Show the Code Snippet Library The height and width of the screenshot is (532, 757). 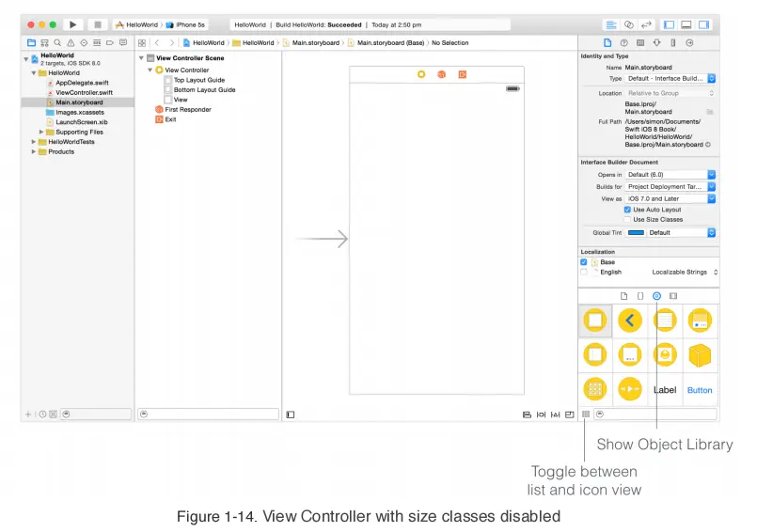tap(640, 296)
